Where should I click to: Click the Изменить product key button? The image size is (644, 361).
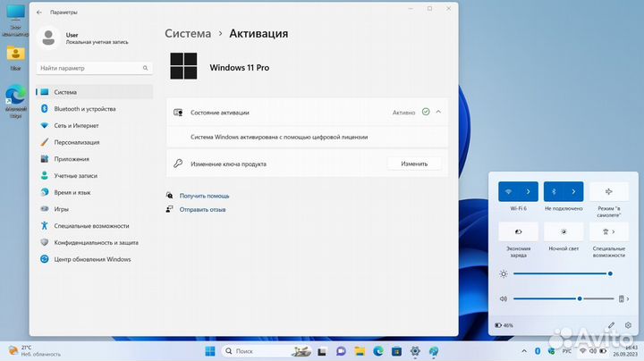(x=414, y=164)
